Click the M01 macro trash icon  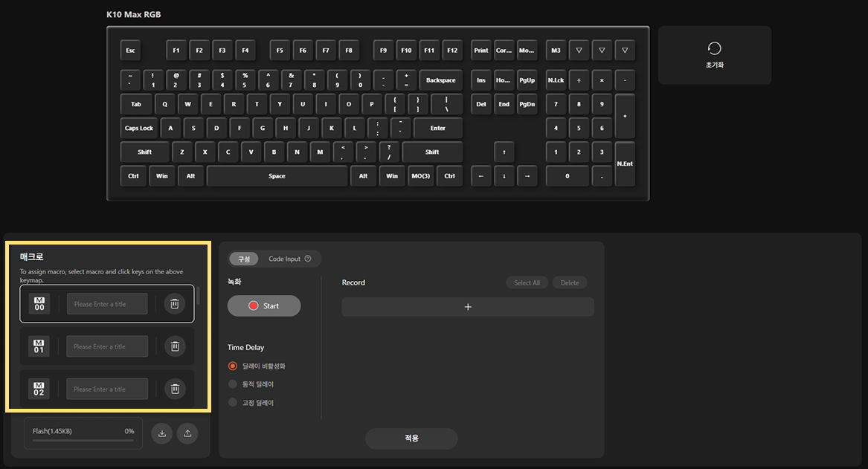tap(175, 346)
